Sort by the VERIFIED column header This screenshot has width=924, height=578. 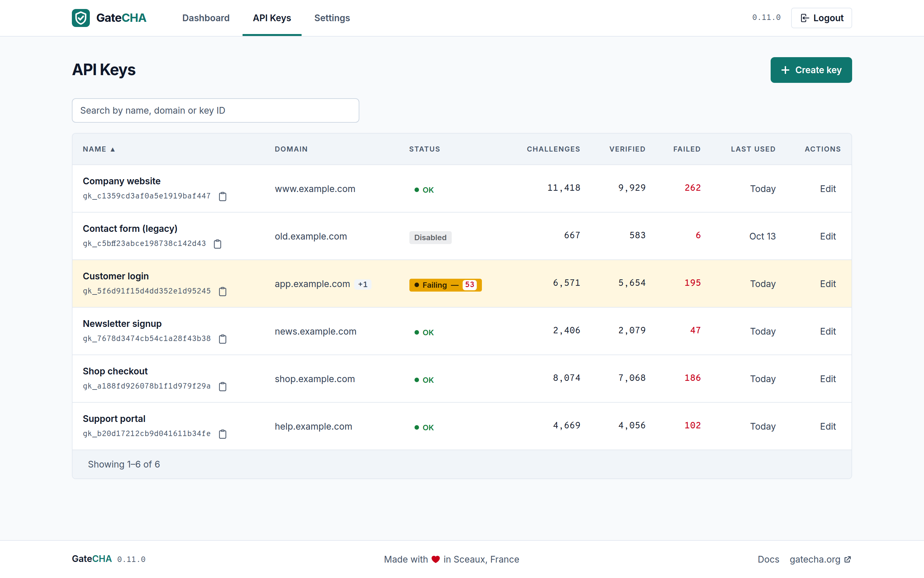[x=627, y=149]
